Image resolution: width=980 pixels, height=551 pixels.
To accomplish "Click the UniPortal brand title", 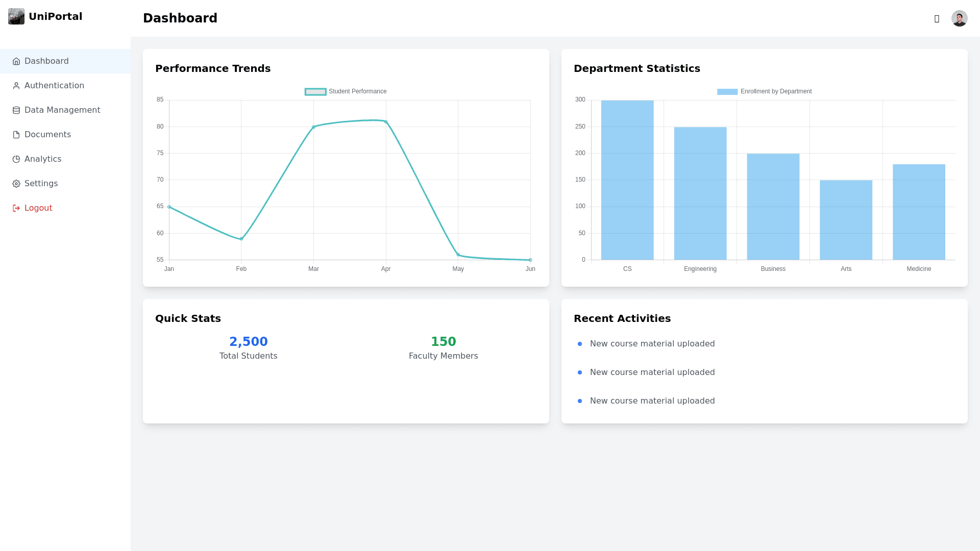I will pyautogui.click(x=55, y=16).
